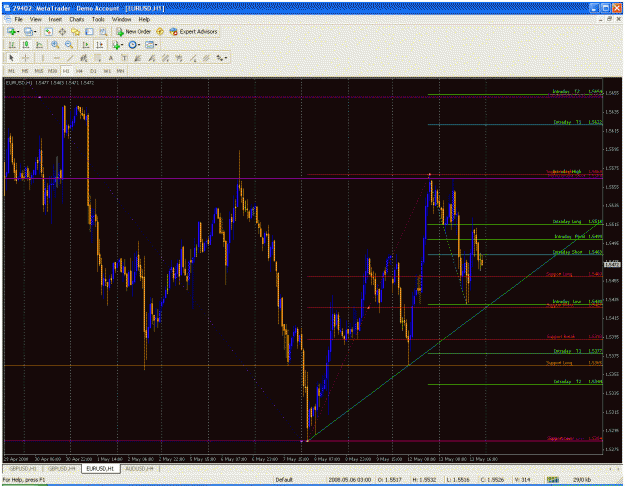Open the Market Watch window icon

pyautogui.click(x=48, y=31)
